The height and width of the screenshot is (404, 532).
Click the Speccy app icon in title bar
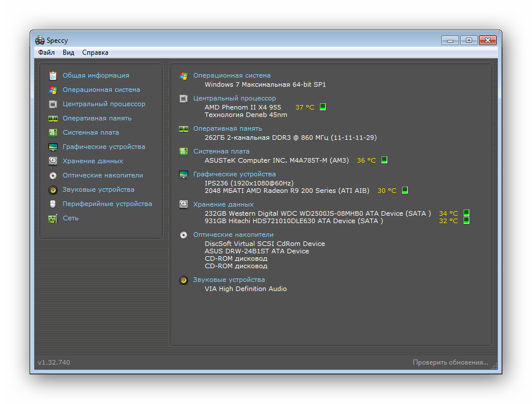40,41
